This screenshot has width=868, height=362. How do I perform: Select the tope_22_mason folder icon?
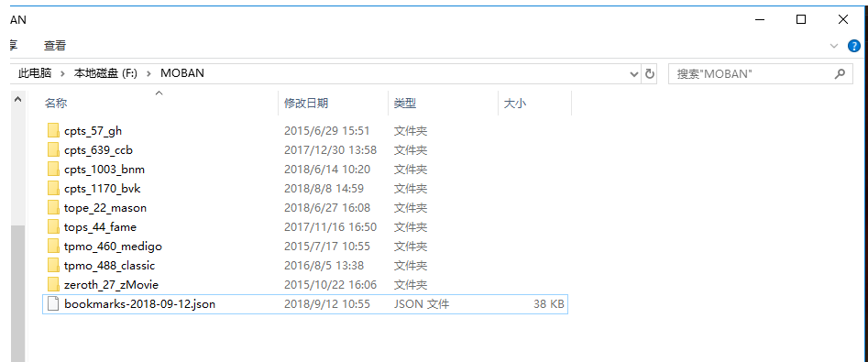point(53,208)
